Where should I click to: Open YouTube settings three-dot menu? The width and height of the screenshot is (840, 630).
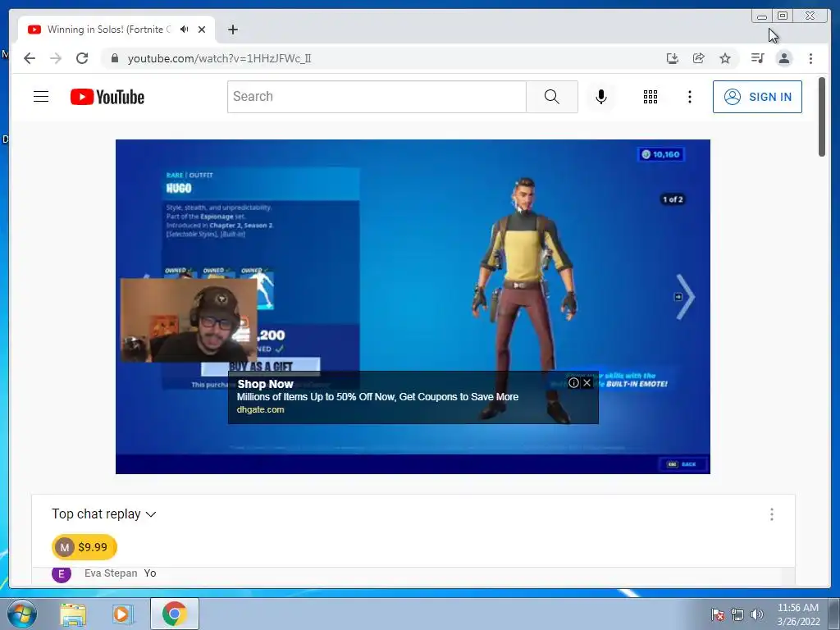(689, 97)
